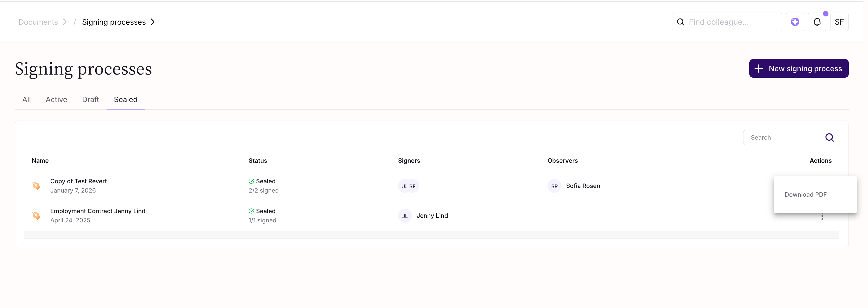The image size is (868, 308).
Task: Expand chevron after Documents breadcrumb
Action: [x=65, y=22]
